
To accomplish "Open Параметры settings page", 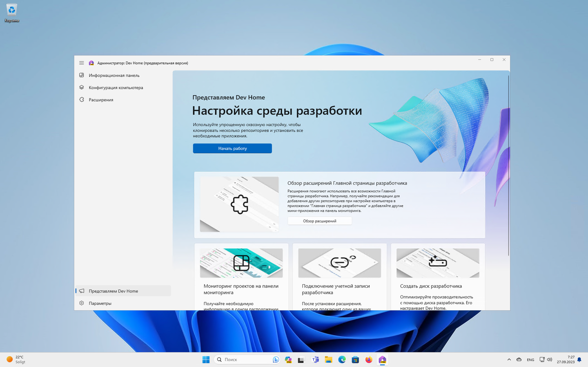I will (x=123, y=303).
